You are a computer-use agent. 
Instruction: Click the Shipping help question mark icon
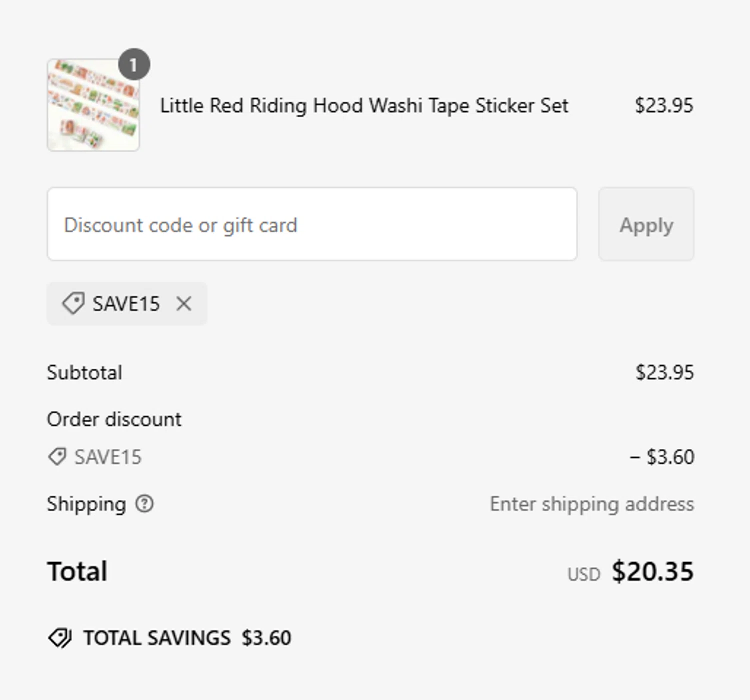click(x=144, y=504)
